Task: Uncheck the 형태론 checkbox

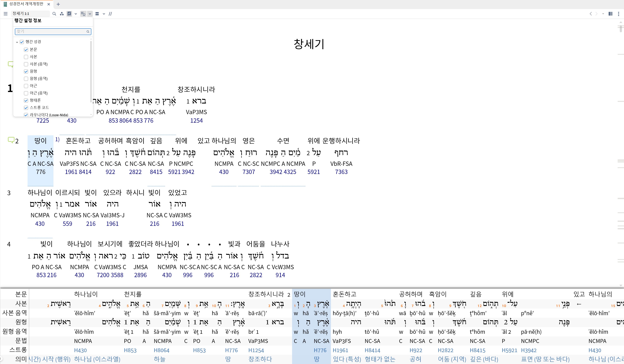Action: pos(26,100)
